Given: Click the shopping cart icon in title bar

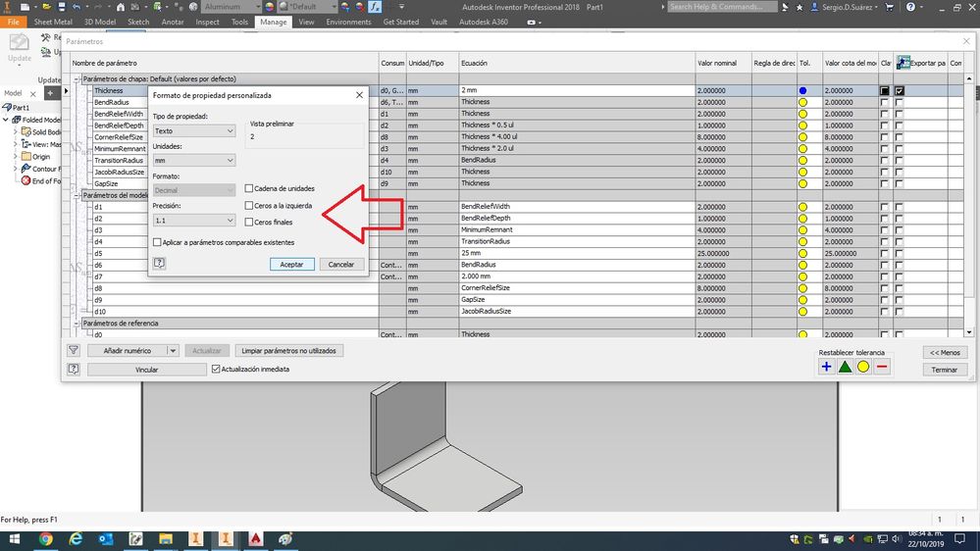Looking at the screenshot, I should tap(890, 7).
